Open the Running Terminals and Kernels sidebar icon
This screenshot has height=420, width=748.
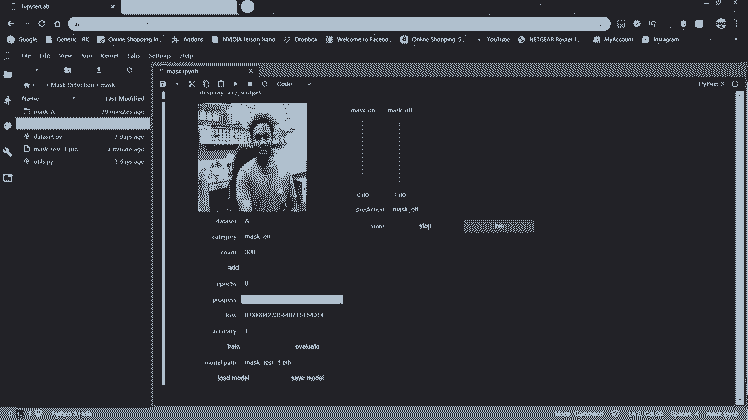pos(8,100)
